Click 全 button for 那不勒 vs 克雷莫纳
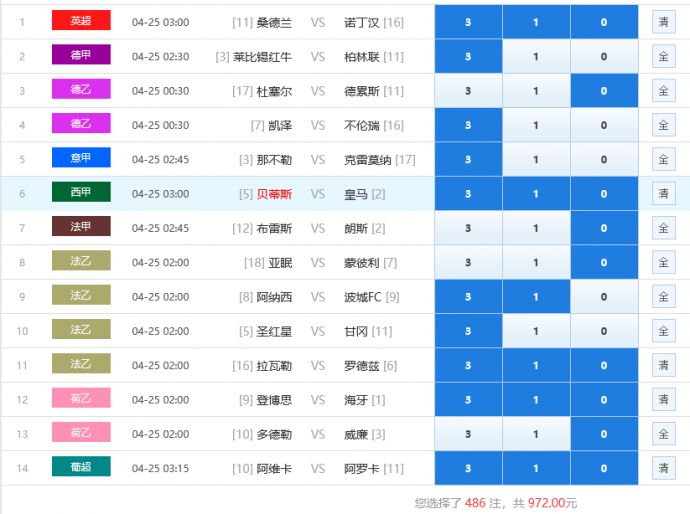The width and height of the screenshot is (690, 514). click(x=662, y=159)
